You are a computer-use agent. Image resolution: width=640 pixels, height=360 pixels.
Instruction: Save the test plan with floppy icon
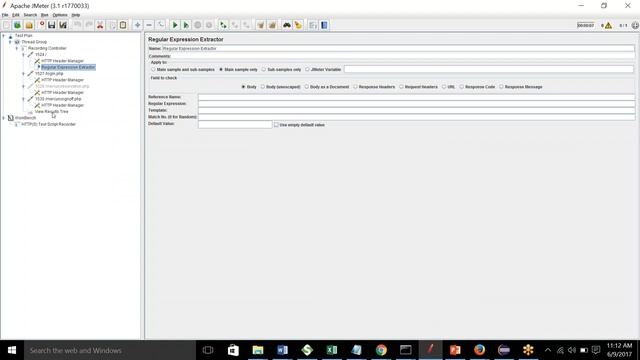[51, 25]
